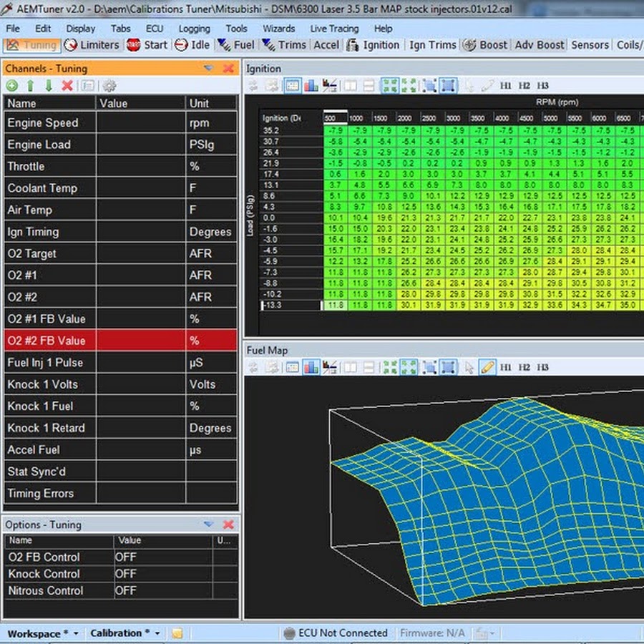The width and height of the screenshot is (644, 644).
Task: Open the Calibration dropdown in the status bar
Action: [125, 633]
